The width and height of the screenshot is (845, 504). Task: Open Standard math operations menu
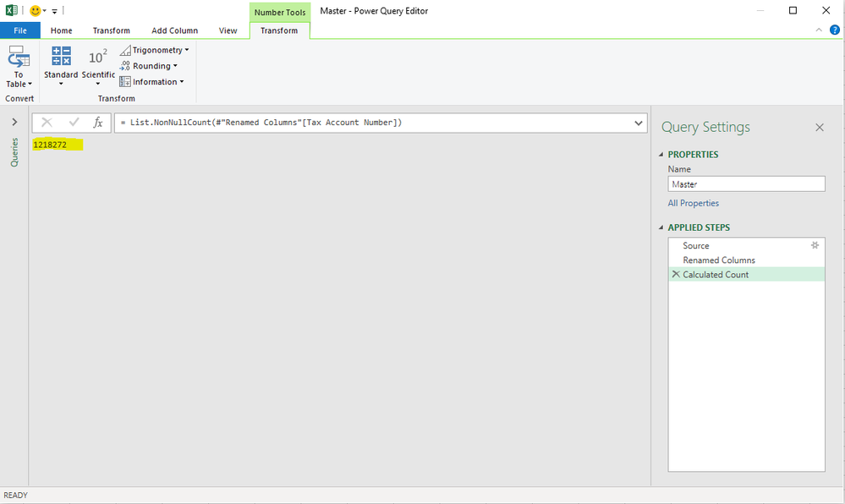tap(61, 66)
